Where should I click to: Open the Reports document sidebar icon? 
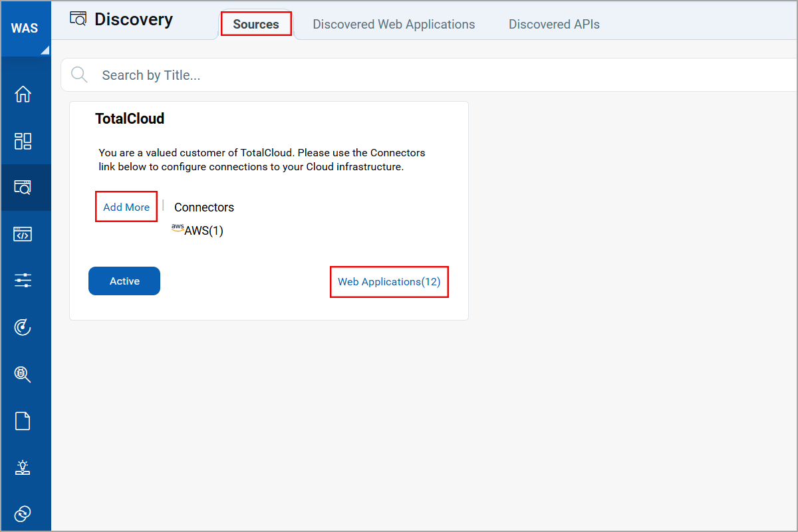coord(23,421)
